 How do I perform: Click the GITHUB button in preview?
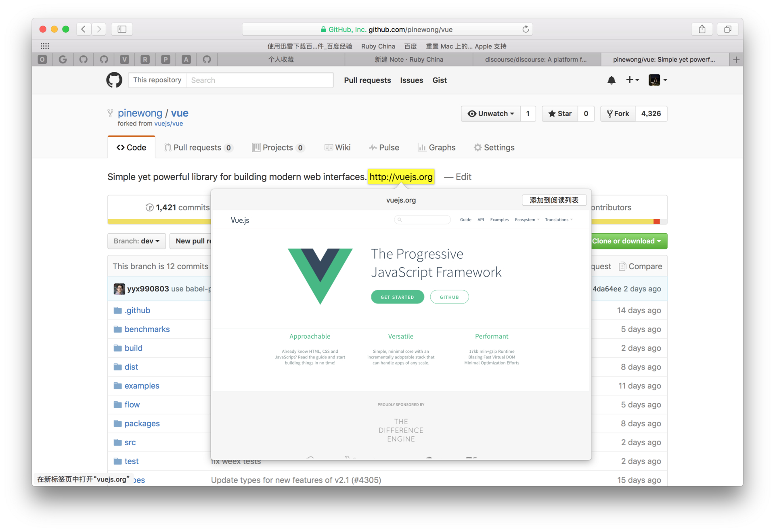click(449, 297)
